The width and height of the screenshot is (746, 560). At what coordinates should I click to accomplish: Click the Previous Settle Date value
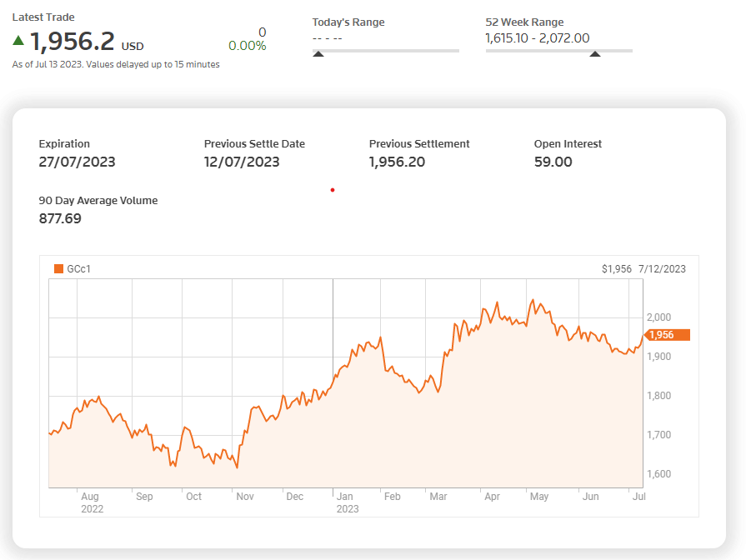tap(242, 162)
